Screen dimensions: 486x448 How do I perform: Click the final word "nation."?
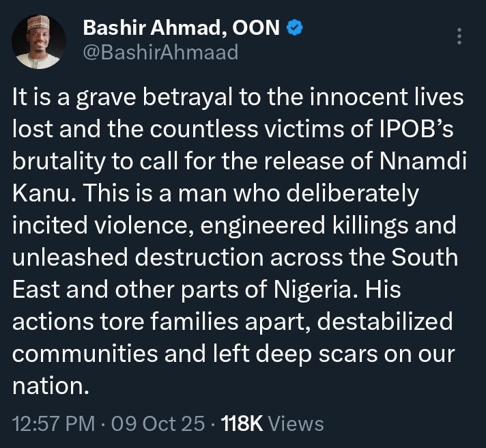tap(51, 387)
